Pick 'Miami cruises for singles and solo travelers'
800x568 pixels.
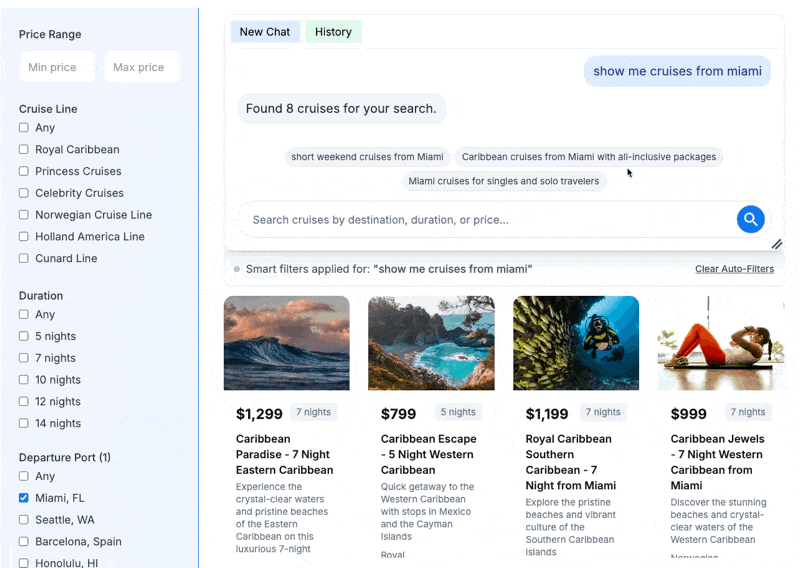504,181
